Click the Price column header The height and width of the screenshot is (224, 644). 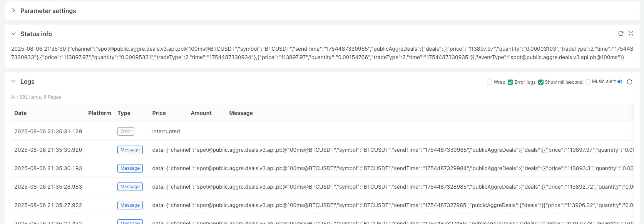click(159, 113)
